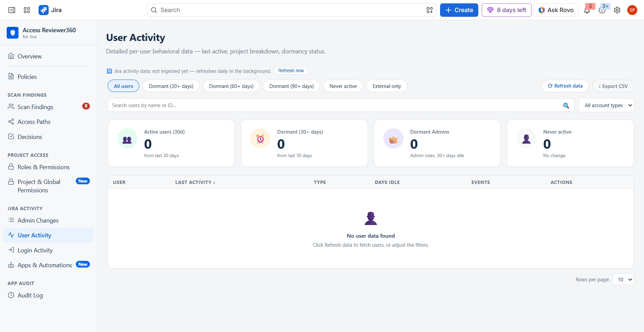Click the Never active person icon
Screen dimensions: 644x332
click(x=526, y=138)
